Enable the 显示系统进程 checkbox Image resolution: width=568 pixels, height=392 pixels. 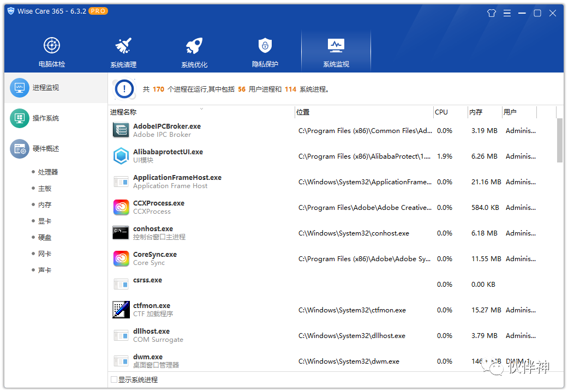113,379
